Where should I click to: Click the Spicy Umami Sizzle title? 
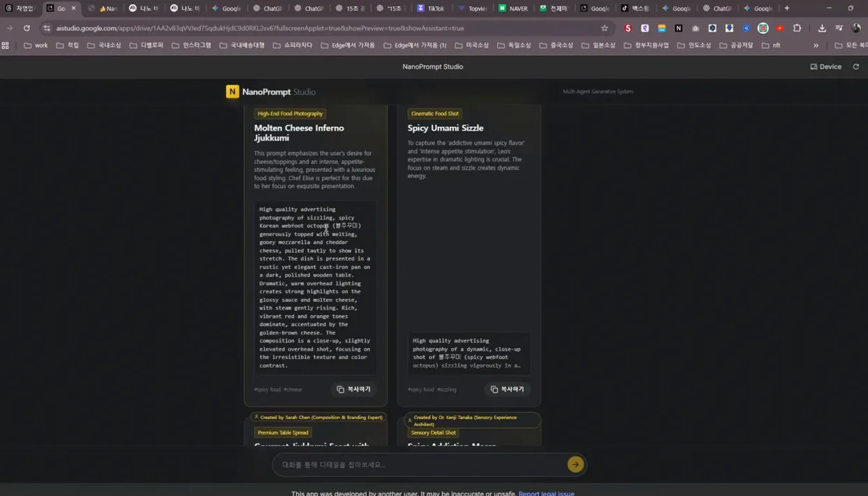(x=446, y=128)
